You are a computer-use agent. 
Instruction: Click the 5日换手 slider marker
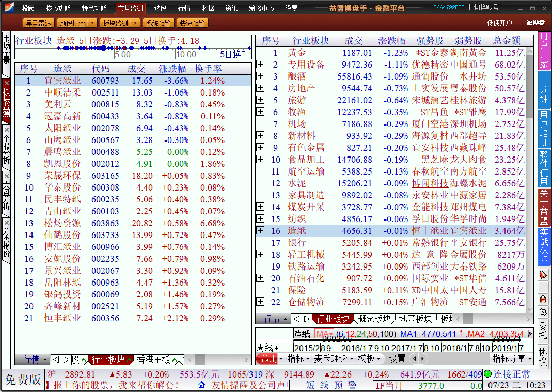(103, 48)
